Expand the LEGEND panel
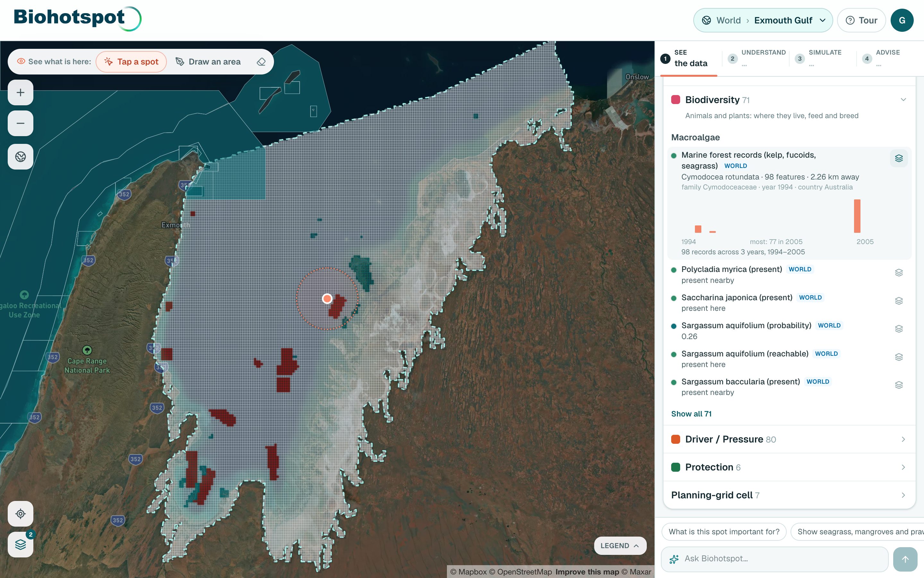The width and height of the screenshot is (924, 578). tap(620, 546)
